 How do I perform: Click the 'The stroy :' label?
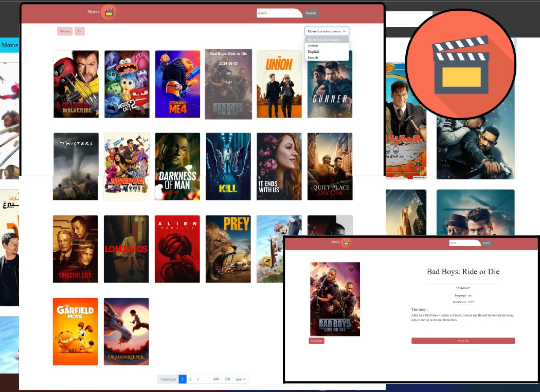coord(420,309)
